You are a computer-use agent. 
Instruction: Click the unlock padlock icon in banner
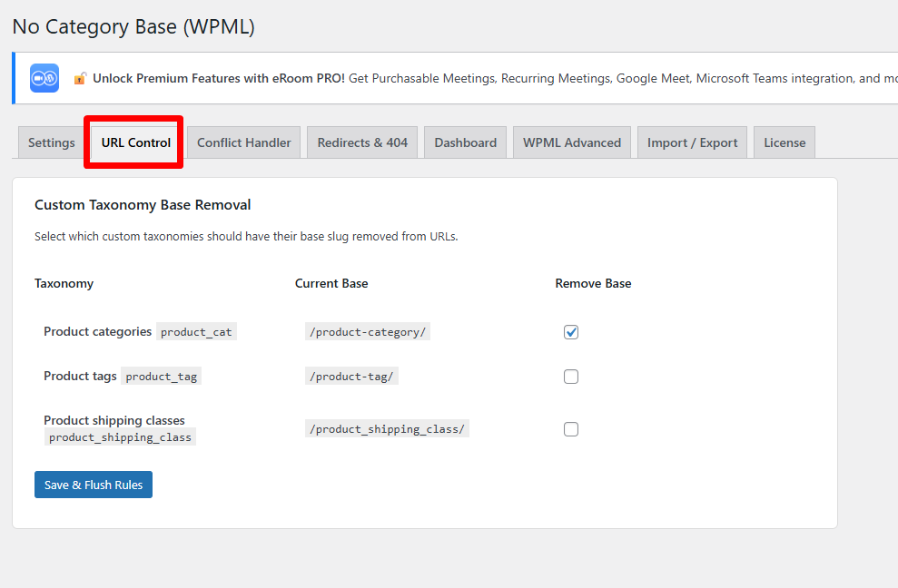[x=80, y=78]
